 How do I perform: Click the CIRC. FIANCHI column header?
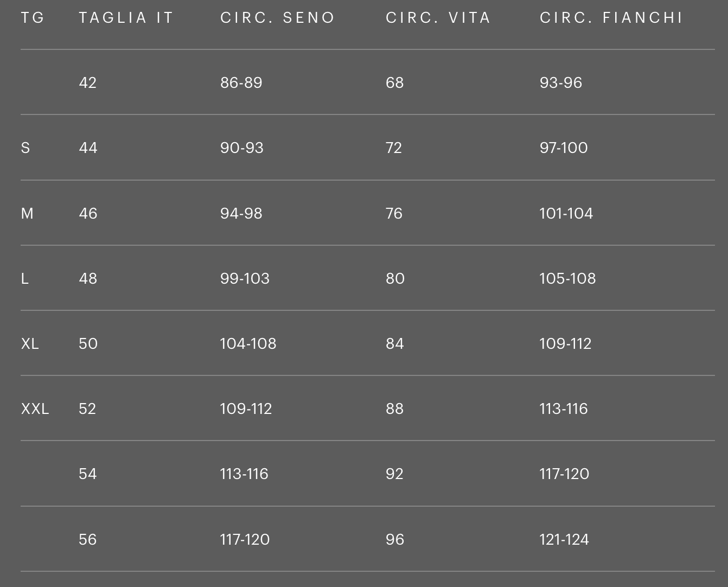[611, 18]
